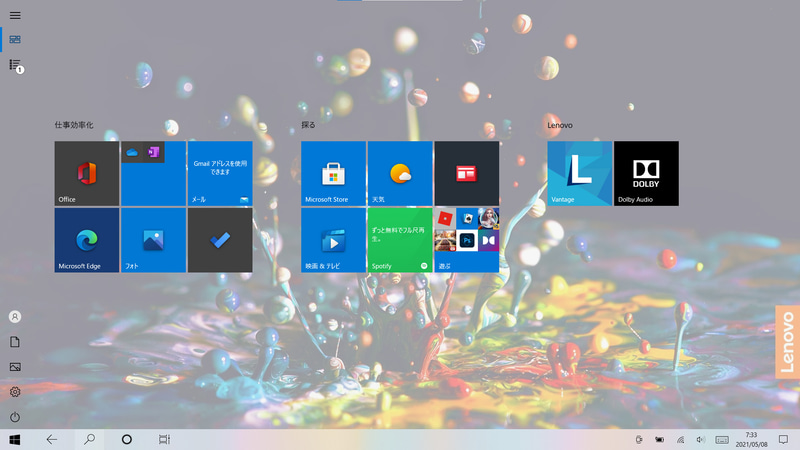Screen dimensions: 800x450
Task: Open the hamburger menu at top left
Action: (15, 15)
